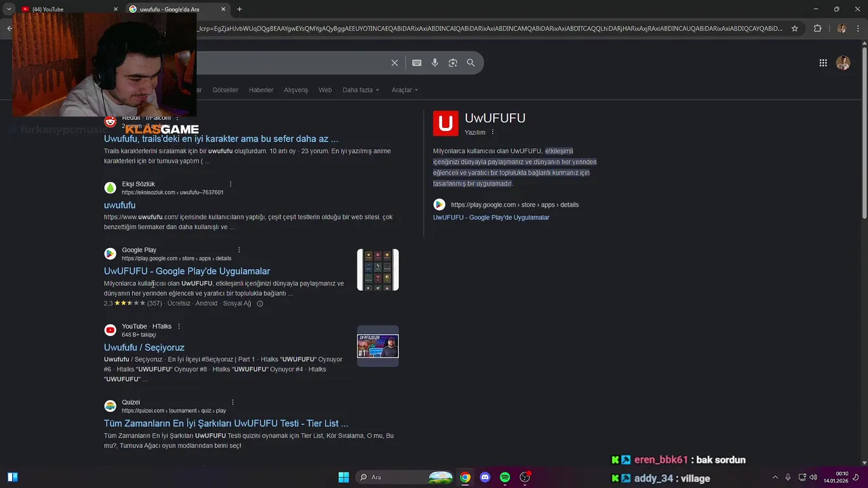Screen dimensions: 868x488
Task: Click the Google Play result favicon
Action: [110, 253]
